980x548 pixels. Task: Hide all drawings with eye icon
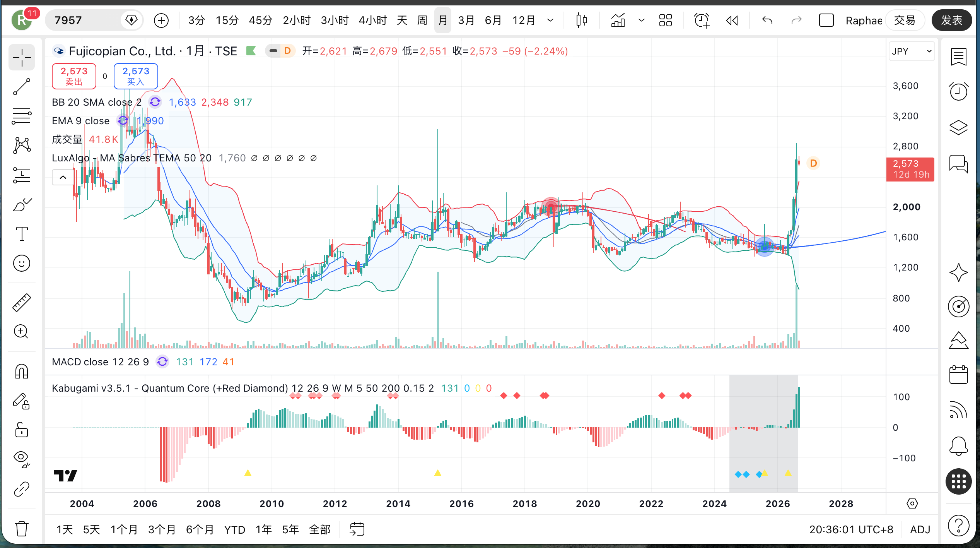(x=22, y=459)
